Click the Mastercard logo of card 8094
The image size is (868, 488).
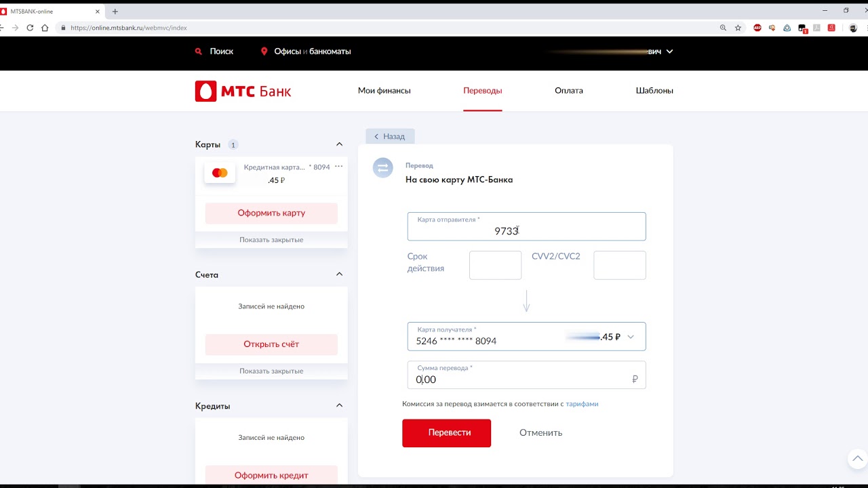coord(220,173)
